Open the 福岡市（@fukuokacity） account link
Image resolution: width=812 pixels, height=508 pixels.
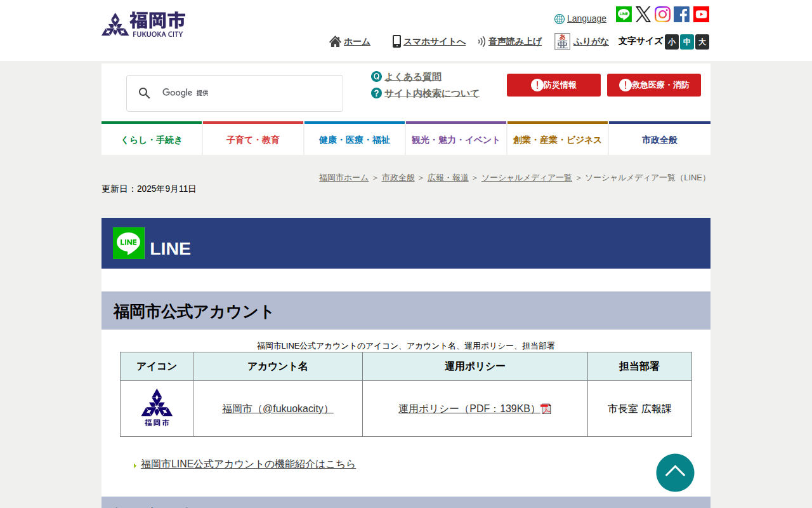pyautogui.click(x=278, y=409)
